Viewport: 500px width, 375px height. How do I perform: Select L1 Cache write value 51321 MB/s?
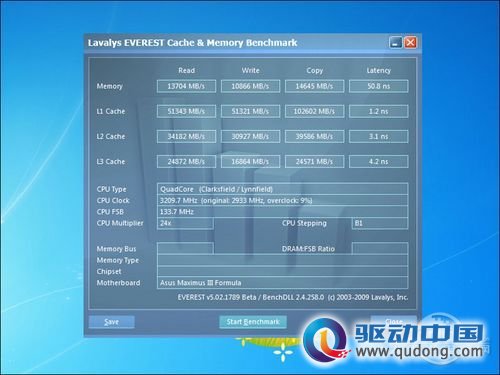point(250,111)
